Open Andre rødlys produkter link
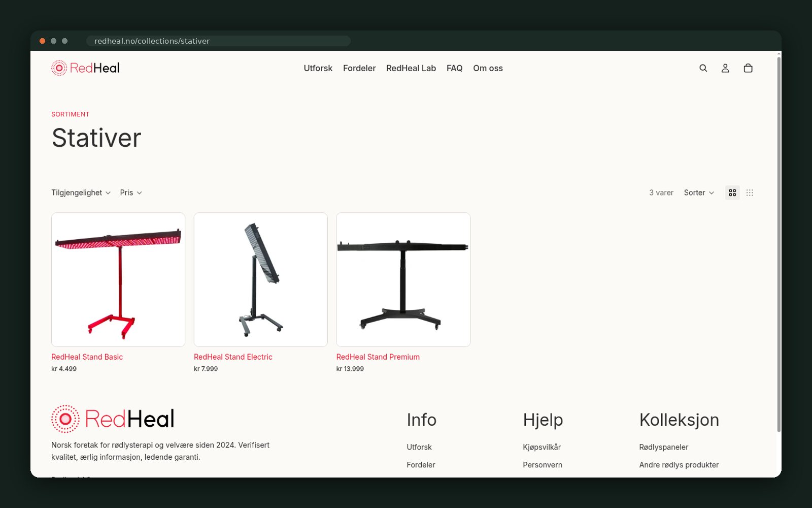 coord(679,465)
